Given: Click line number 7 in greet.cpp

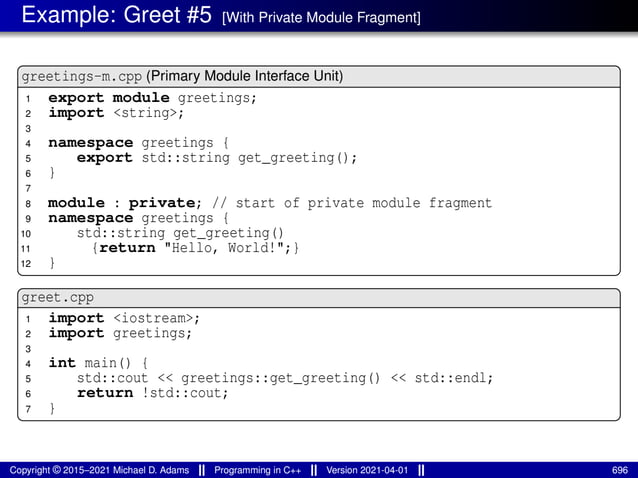Looking at the screenshot, I should [x=28, y=409].
